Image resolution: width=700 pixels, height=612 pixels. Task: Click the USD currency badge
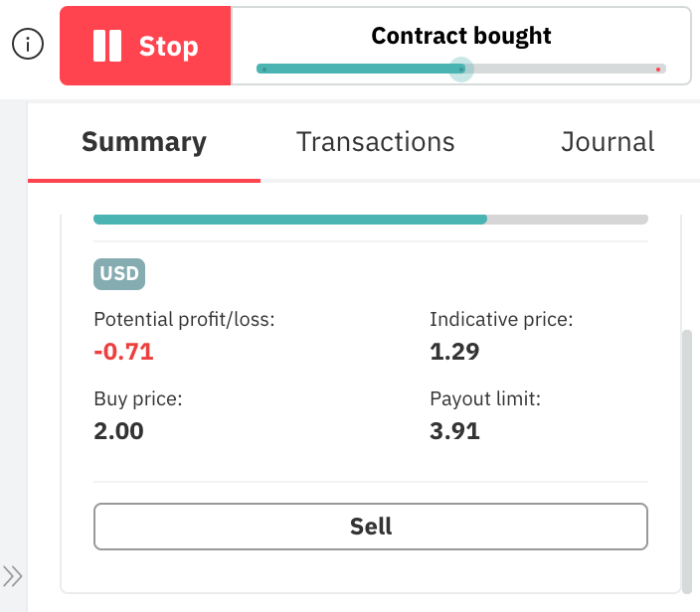point(119,273)
